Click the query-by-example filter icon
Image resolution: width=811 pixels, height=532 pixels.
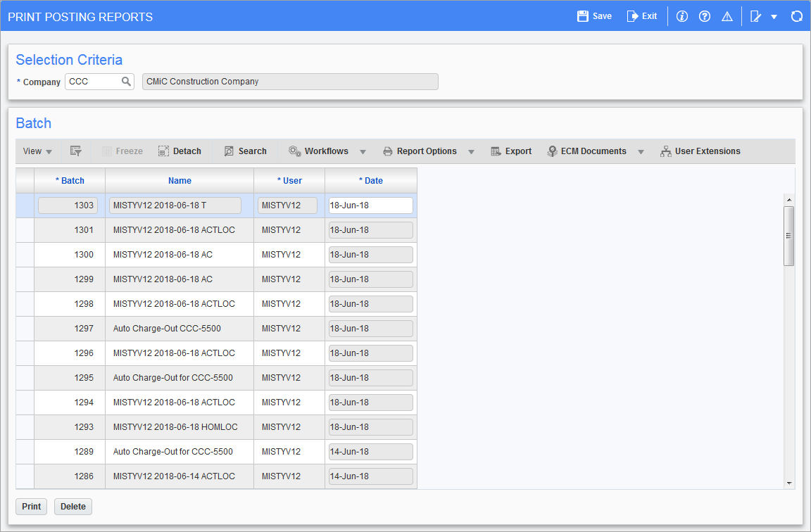[76, 151]
